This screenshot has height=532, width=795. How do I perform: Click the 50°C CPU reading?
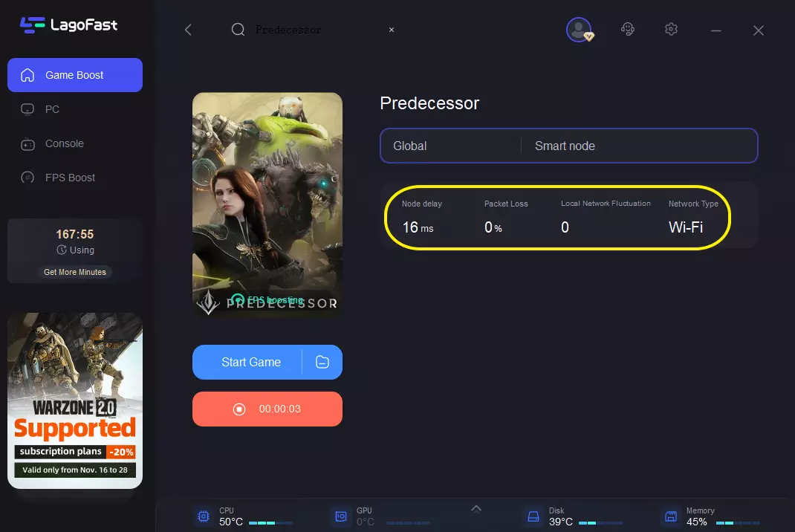(231, 522)
